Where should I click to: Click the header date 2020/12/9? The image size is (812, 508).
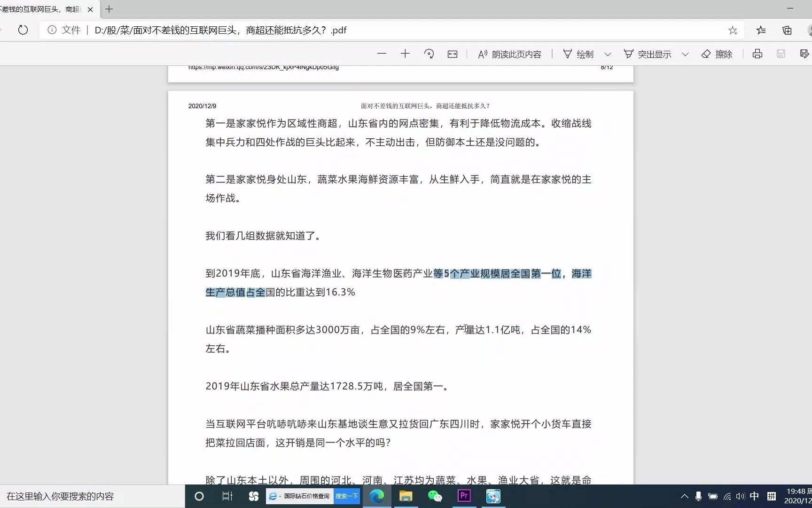[x=202, y=106]
